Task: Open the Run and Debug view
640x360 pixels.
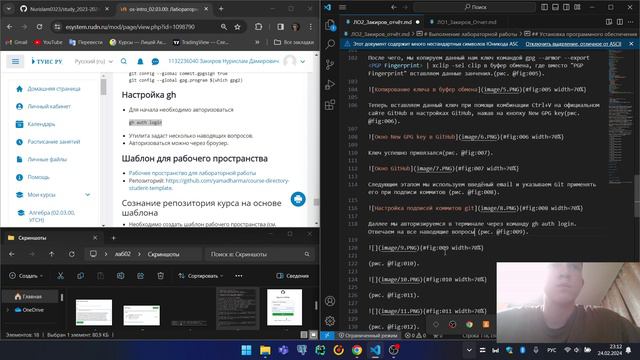Action: pyautogui.click(x=330, y=84)
